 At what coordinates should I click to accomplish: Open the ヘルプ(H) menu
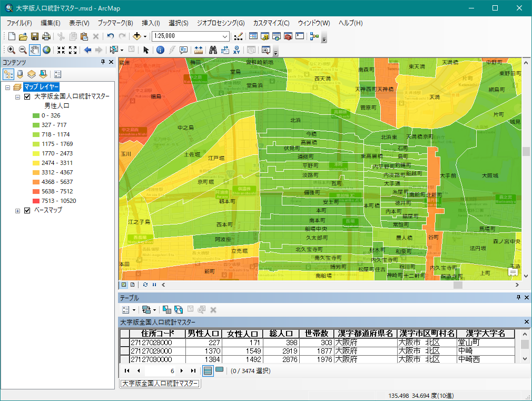point(350,23)
